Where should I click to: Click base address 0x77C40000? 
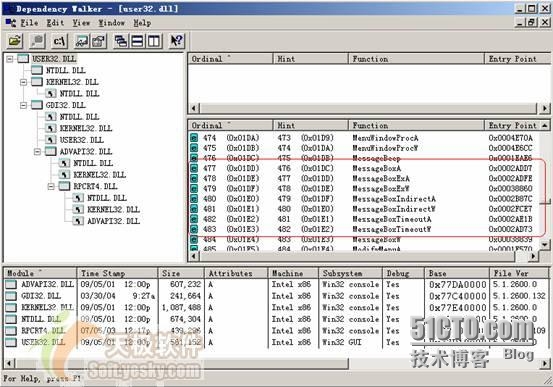click(457, 296)
